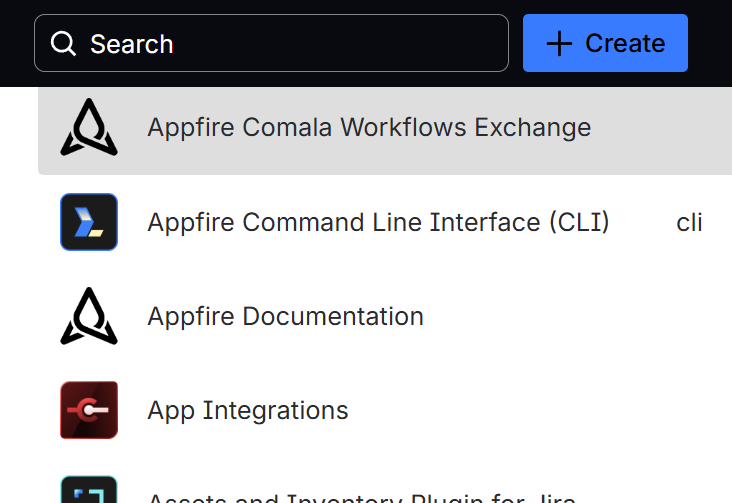Open the Assets and Inventory Plugin for Jira item
The image size is (732, 503).
(362, 498)
